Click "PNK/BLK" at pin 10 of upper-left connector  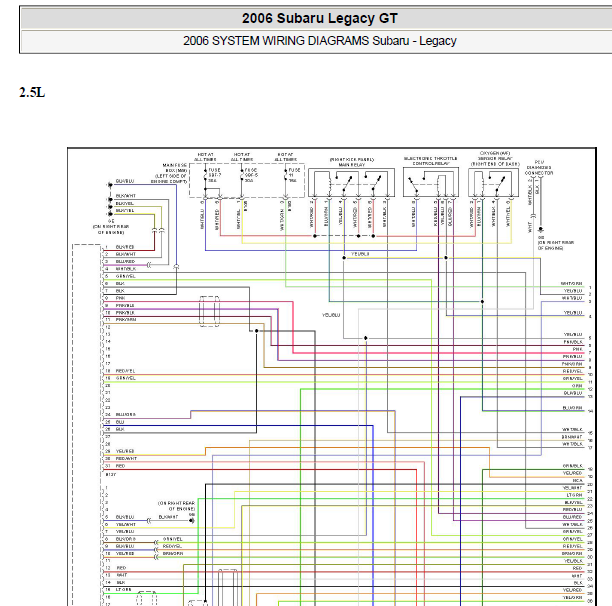(x=125, y=313)
